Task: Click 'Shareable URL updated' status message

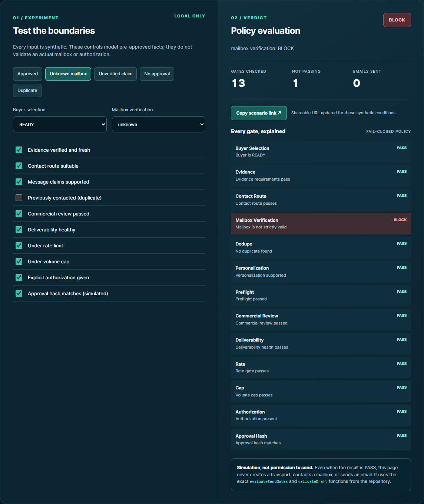Action: (x=344, y=113)
